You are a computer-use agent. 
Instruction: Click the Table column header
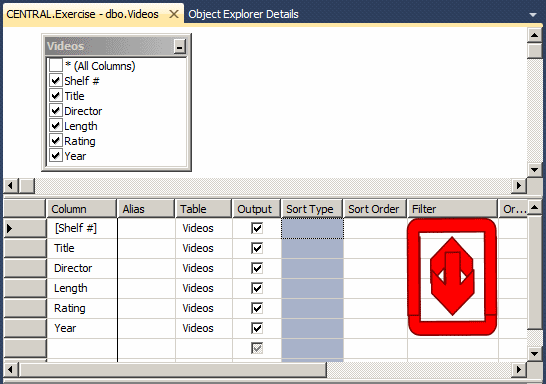click(203, 209)
